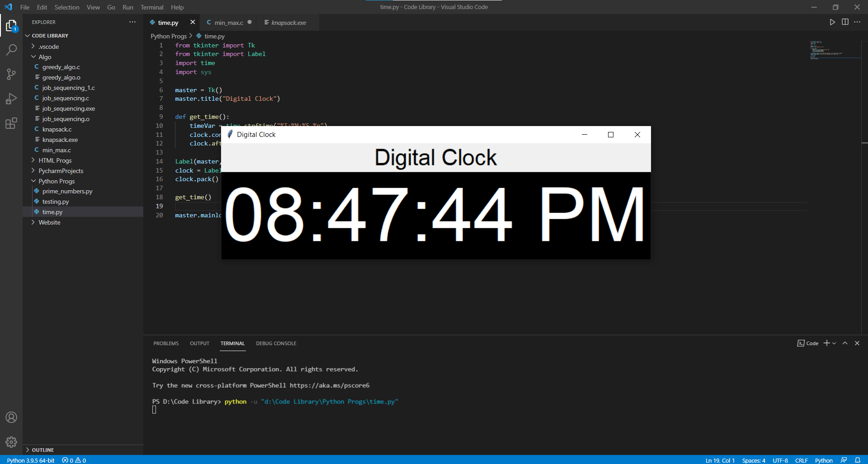Open the Help menu
The width and height of the screenshot is (868, 464).
coord(177,7)
